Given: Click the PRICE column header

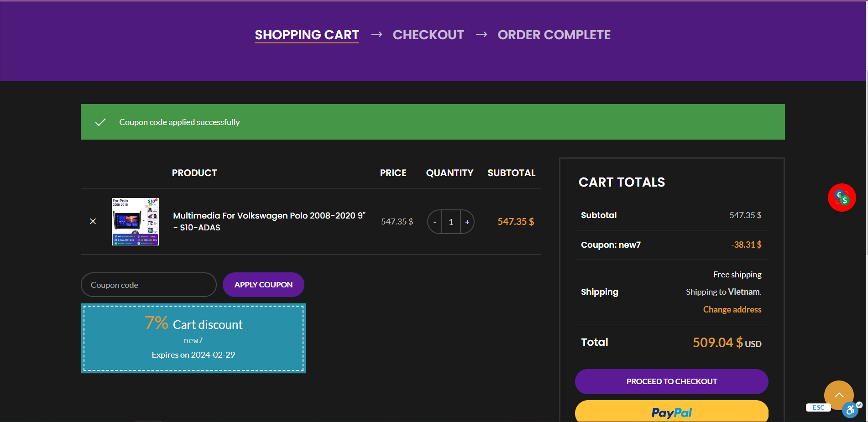Looking at the screenshot, I should click(393, 173).
